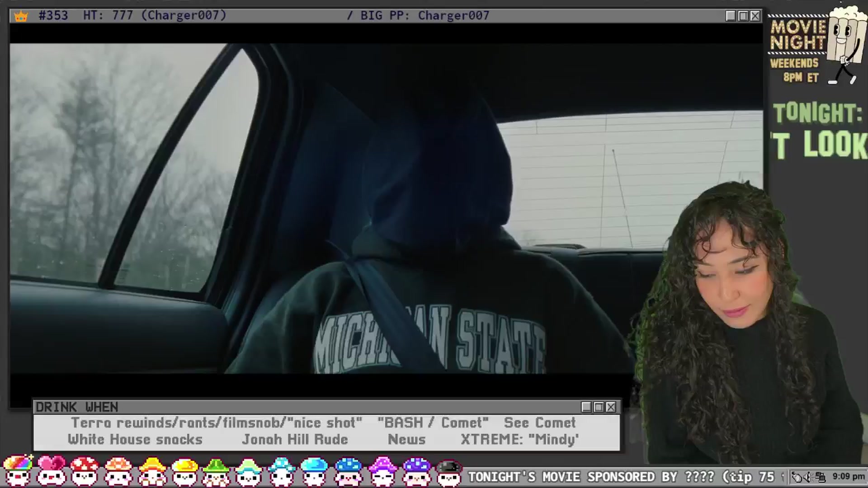Viewport: 868px width, 488px height.
Task: Close the DRINK WHEN window
Action: [611, 407]
